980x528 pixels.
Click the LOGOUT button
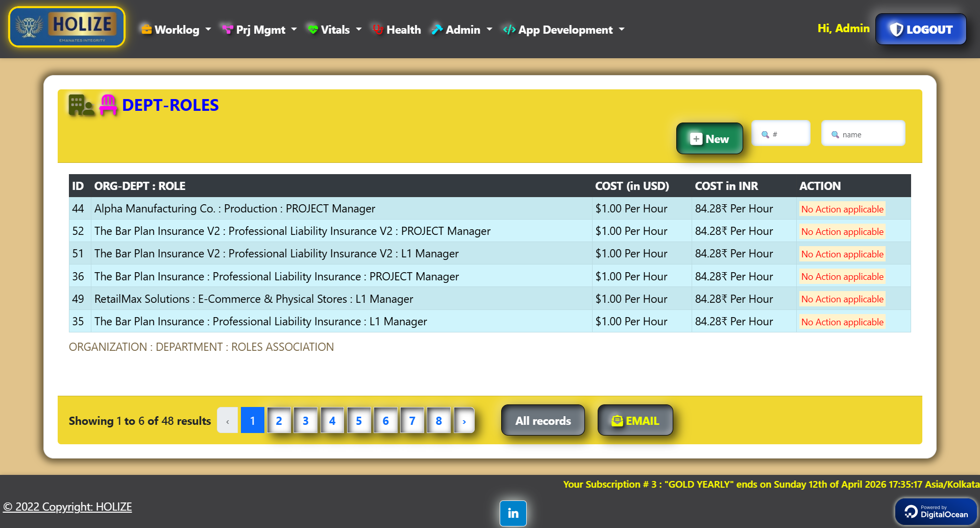(x=921, y=29)
